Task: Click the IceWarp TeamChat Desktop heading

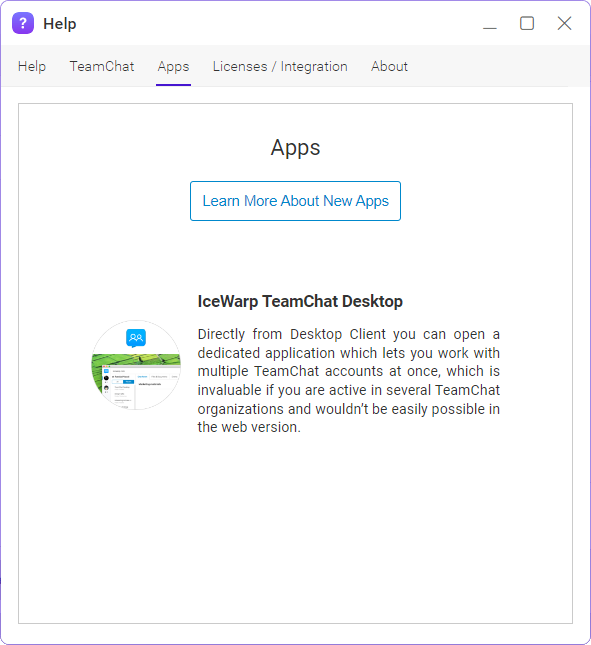Action: pyautogui.click(x=300, y=301)
